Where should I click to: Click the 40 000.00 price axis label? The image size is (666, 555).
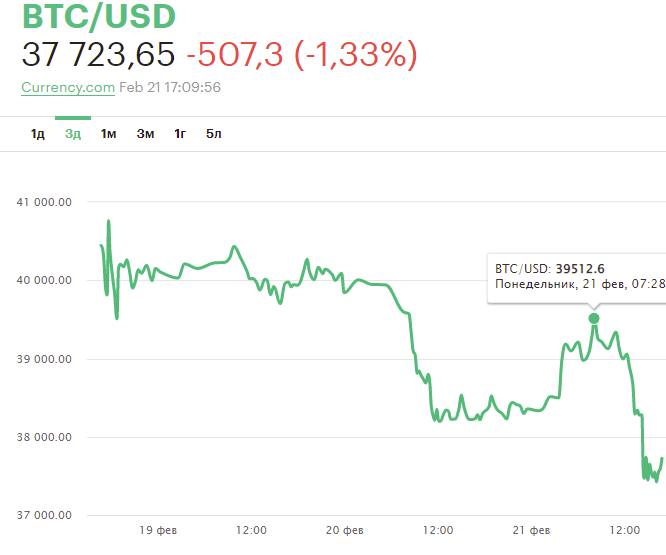click(x=44, y=280)
